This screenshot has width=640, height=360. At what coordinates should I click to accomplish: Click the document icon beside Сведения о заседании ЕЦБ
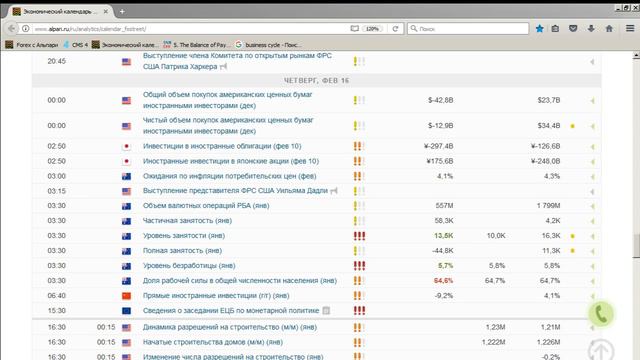coord(326,311)
